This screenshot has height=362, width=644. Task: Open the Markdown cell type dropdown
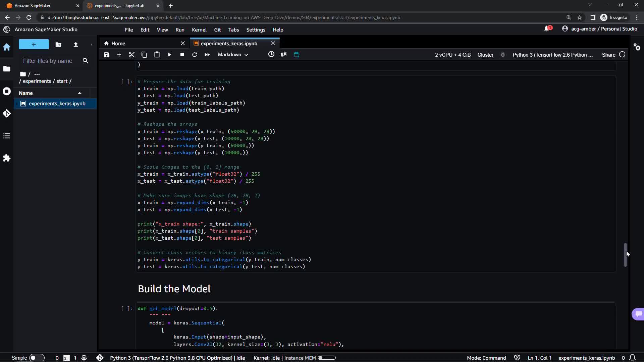tap(233, 55)
